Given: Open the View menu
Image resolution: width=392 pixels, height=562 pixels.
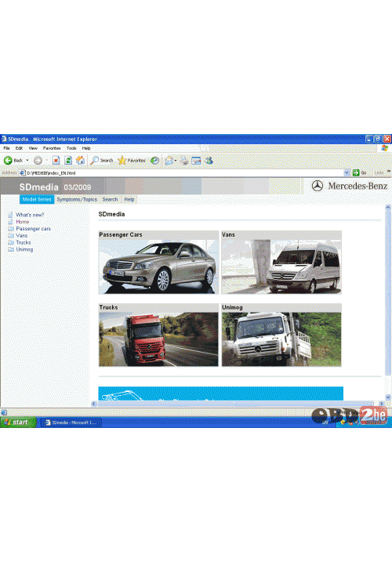Looking at the screenshot, I should tap(33, 148).
